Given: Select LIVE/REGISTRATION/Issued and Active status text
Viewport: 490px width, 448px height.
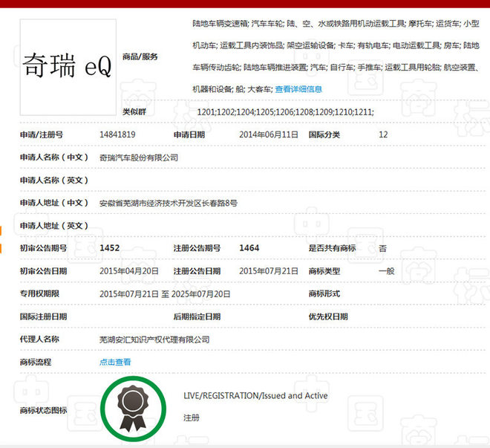Looking at the screenshot, I should click(255, 396).
